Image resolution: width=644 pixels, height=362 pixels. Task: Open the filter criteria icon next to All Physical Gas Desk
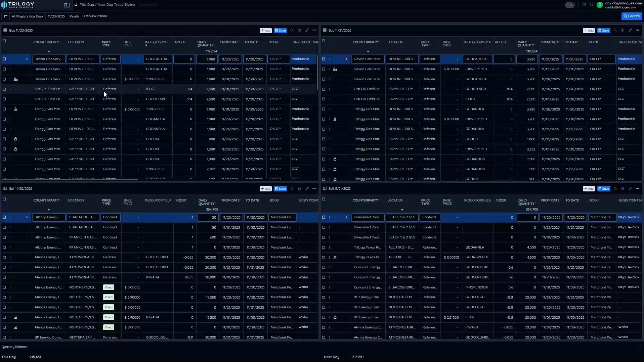coord(5,16)
